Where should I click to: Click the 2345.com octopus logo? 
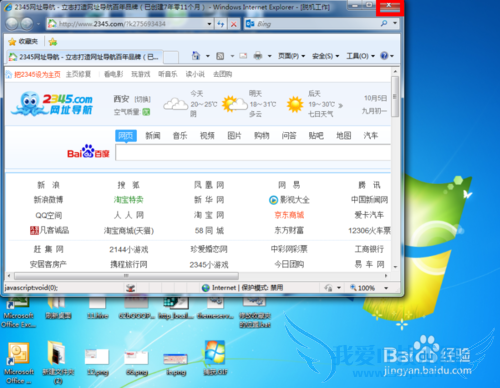pyautogui.click(x=52, y=104)
